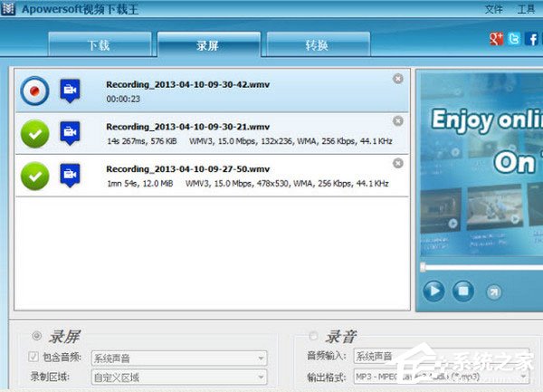The height and width of the screenshot is (392, 543).
Task: Stop the preview playback
Action: click(463, 291)
